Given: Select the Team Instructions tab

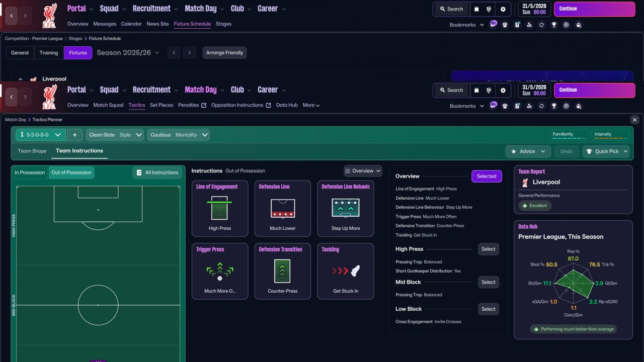Looking at the screenshot, I should point(79,151).
